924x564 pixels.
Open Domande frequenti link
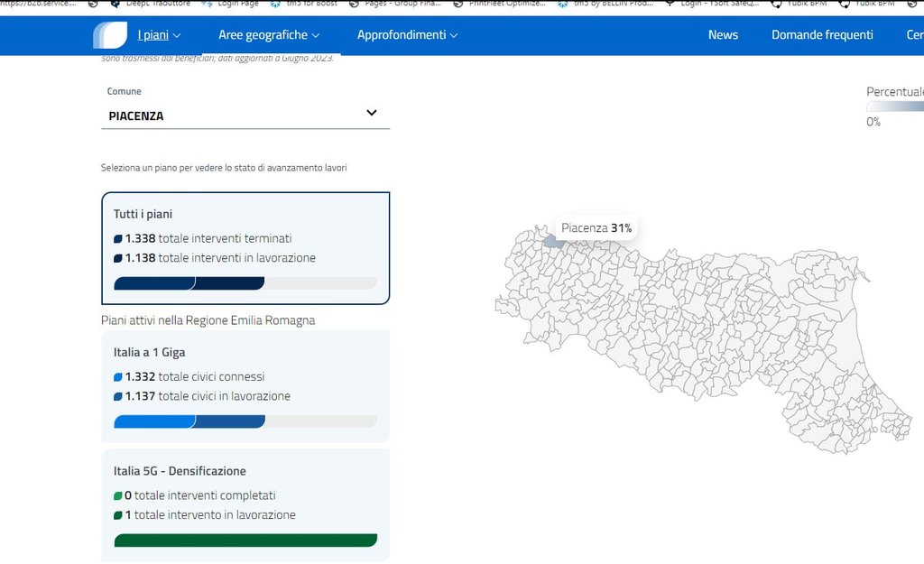pos(822,35)
